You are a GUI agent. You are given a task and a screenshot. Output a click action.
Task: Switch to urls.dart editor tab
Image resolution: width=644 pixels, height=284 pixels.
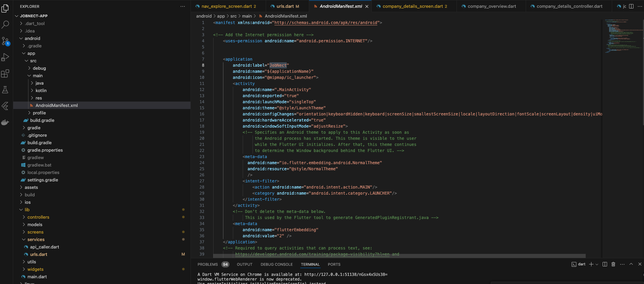285,6
